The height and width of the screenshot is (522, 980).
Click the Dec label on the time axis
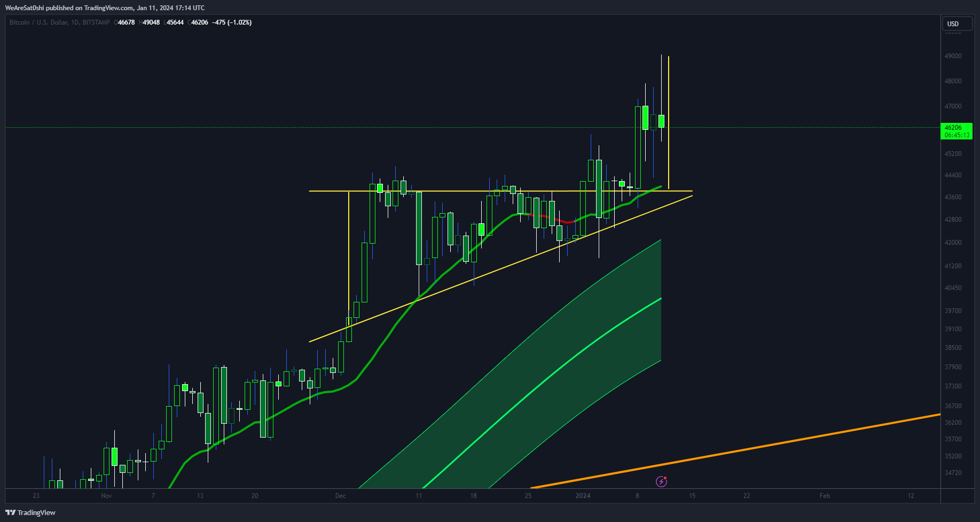341,496
